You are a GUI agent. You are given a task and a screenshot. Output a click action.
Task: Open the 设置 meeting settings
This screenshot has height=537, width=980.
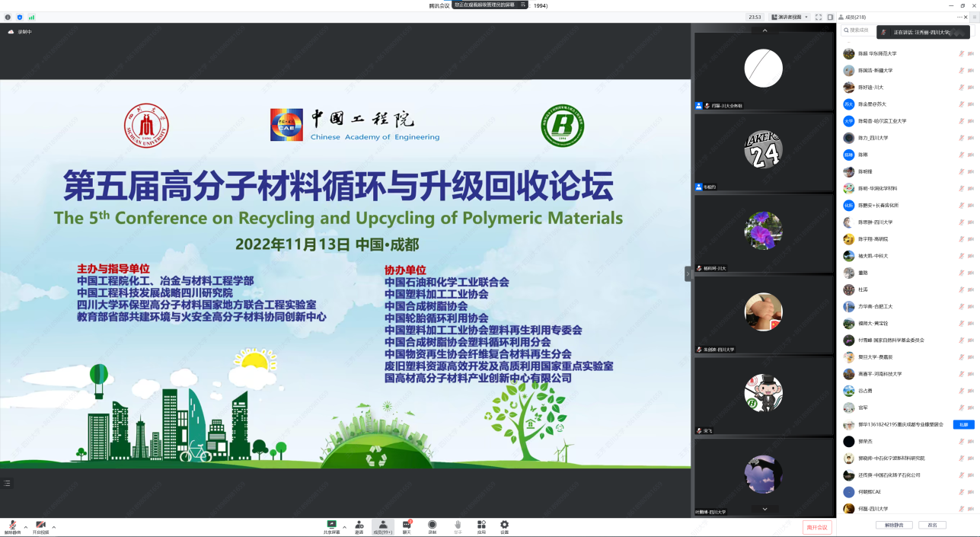(504, 526)
